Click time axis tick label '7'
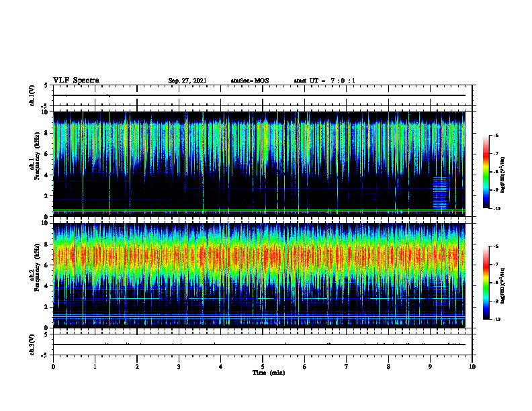 pos(347,367)
